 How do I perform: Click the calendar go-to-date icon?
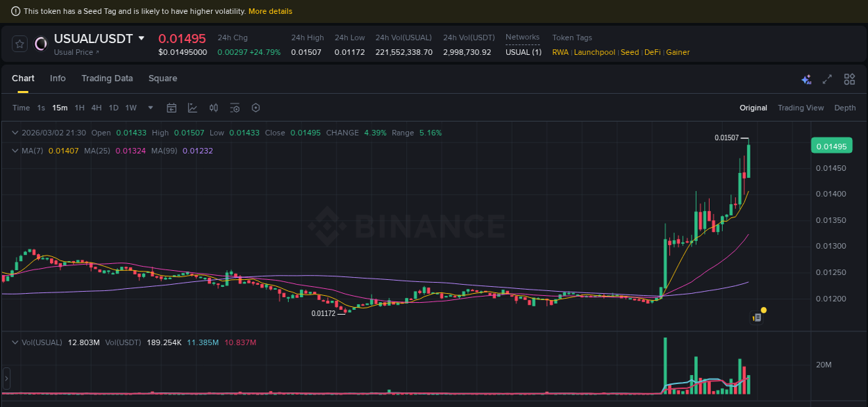click(172, 108)
